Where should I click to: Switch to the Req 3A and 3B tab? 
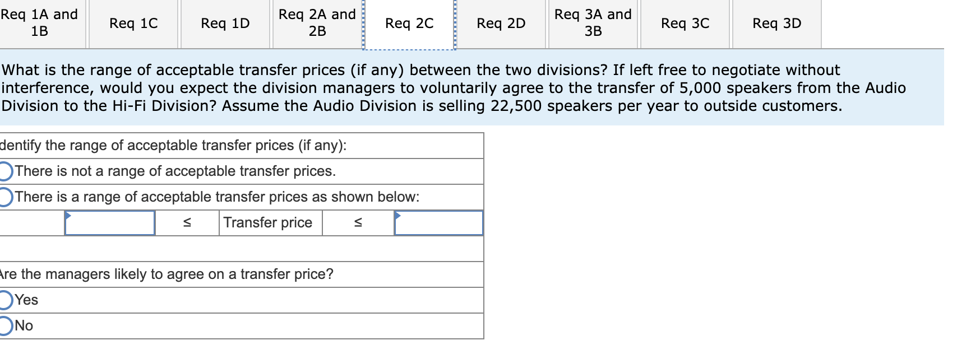[592, 24]
